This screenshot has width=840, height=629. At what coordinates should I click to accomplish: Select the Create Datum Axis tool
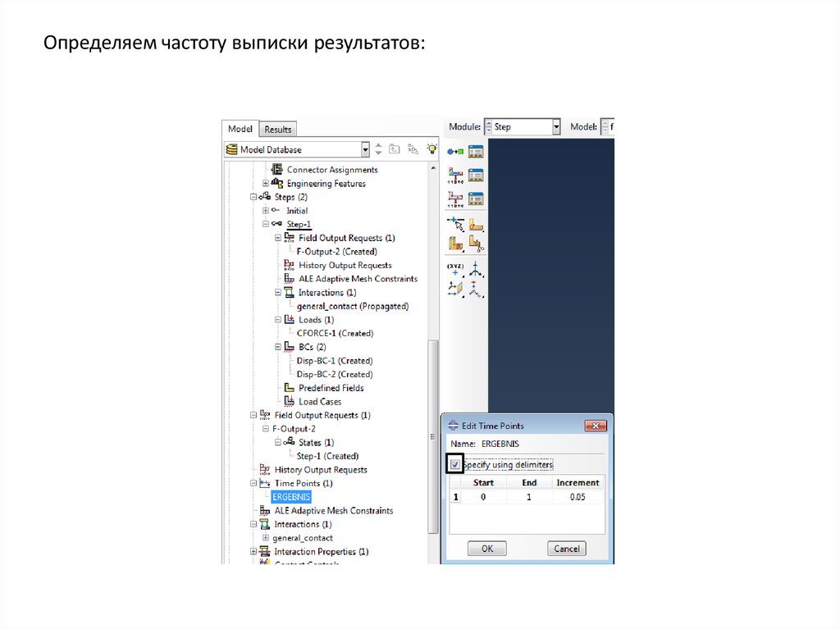(476, 268)
